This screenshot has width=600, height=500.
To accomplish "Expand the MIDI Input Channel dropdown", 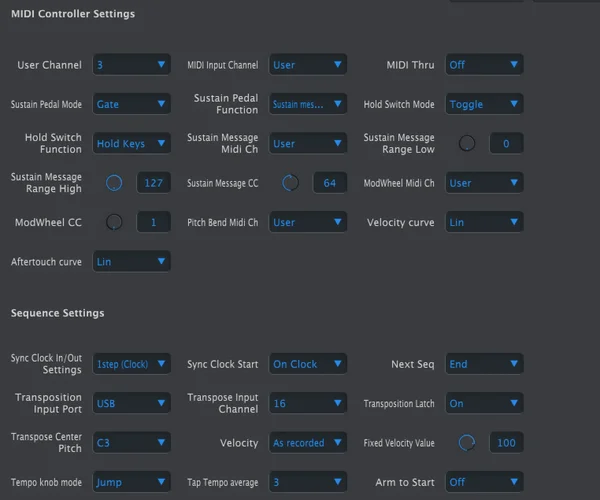I will (308, 65).
